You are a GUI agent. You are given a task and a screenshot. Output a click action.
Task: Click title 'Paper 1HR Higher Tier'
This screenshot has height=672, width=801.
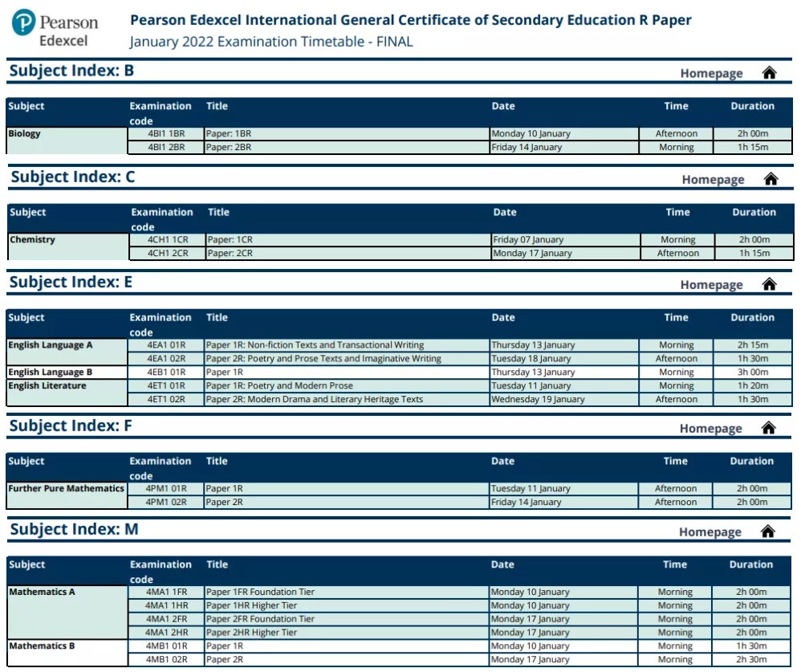click(x=251, y=605)
